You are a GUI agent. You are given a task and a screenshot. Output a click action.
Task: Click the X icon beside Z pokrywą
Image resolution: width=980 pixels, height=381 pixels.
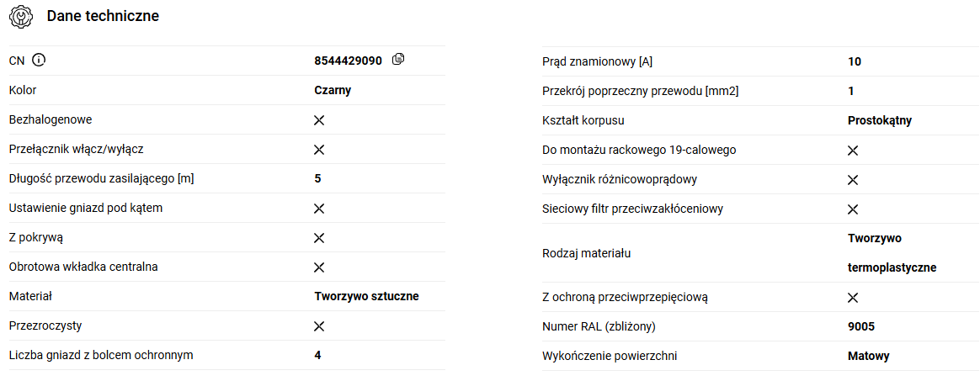click(319, 238)
